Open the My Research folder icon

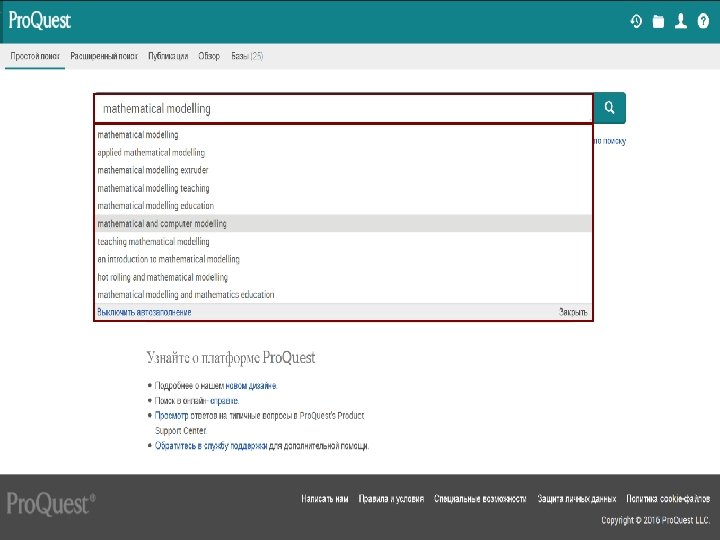click(658, 21)
